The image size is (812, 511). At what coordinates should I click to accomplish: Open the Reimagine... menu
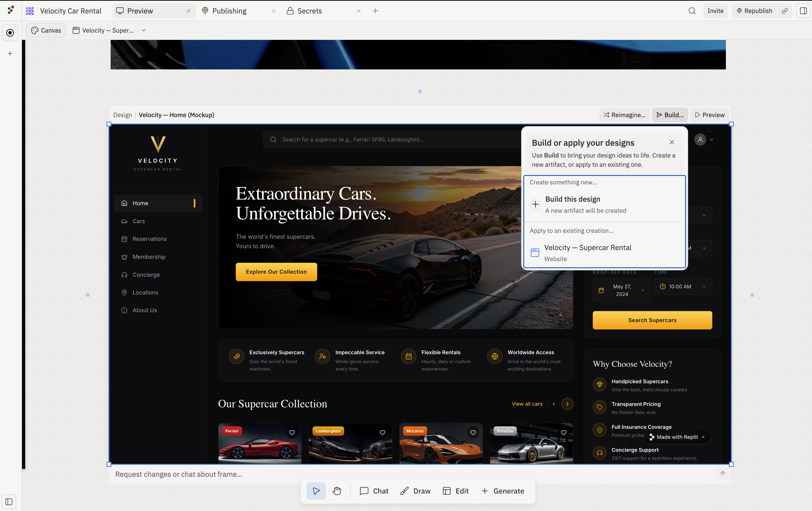click(624, 115)
